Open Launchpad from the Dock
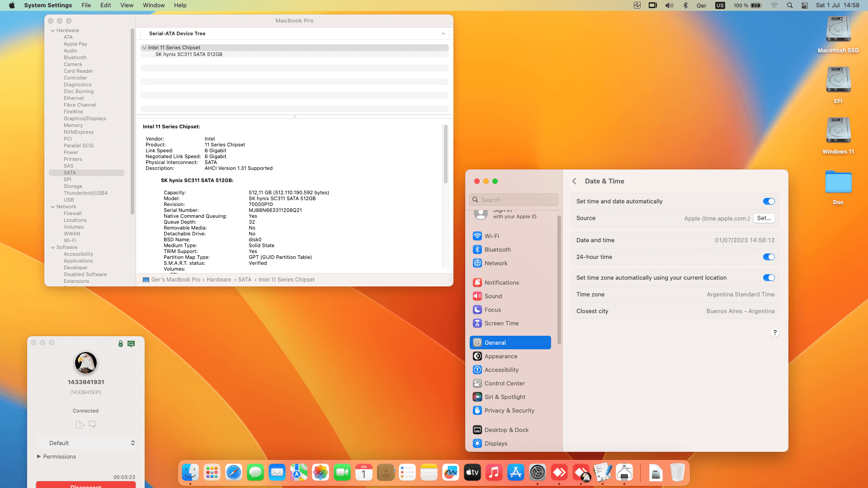 click(x=212, y=473)
